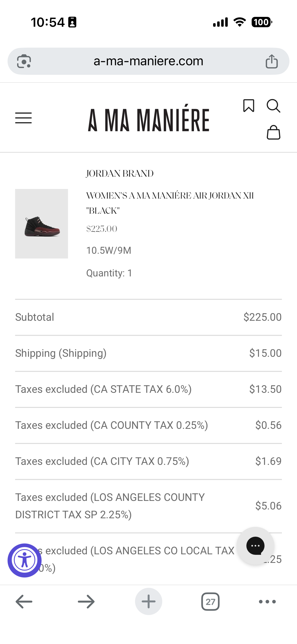
Task: Tap the Subtotal $225.00 amount
Action: coord(262,317)
